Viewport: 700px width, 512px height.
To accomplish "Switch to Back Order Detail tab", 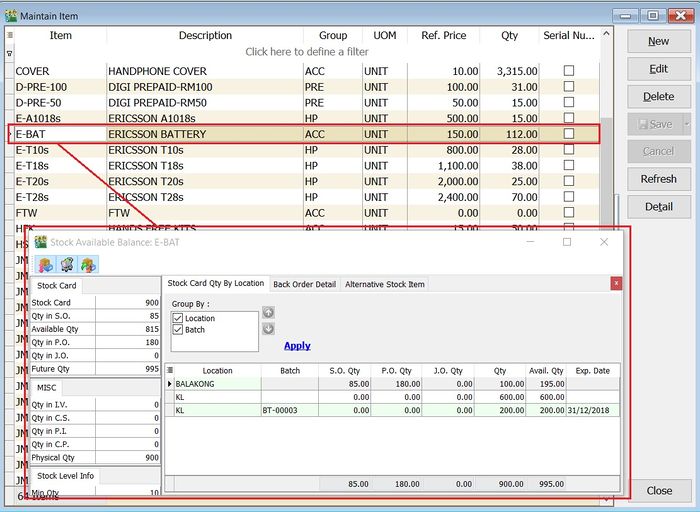I will pos(305,284).
